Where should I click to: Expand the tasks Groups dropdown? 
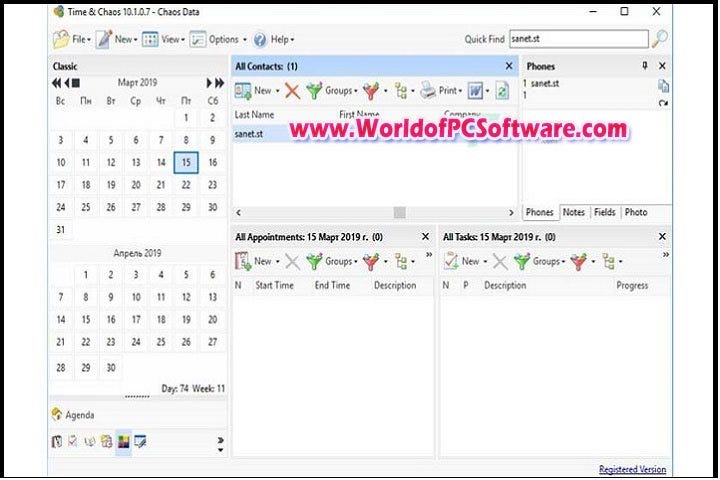click(x=563, y=261)
